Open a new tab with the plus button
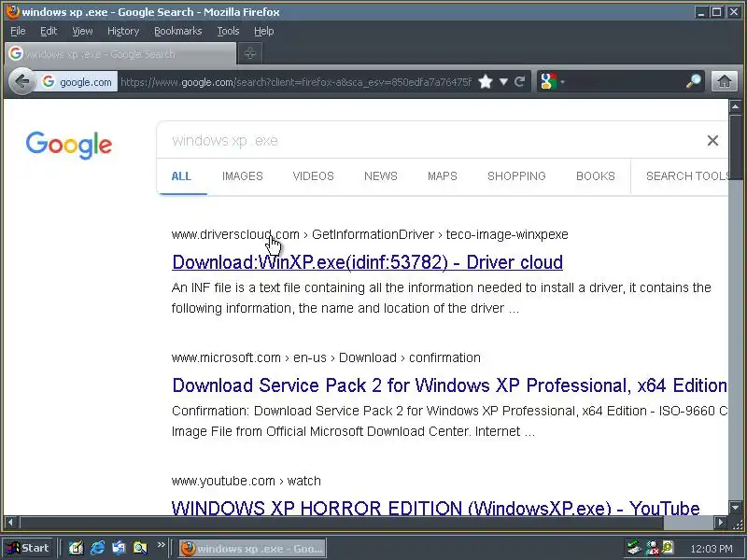 249,54
